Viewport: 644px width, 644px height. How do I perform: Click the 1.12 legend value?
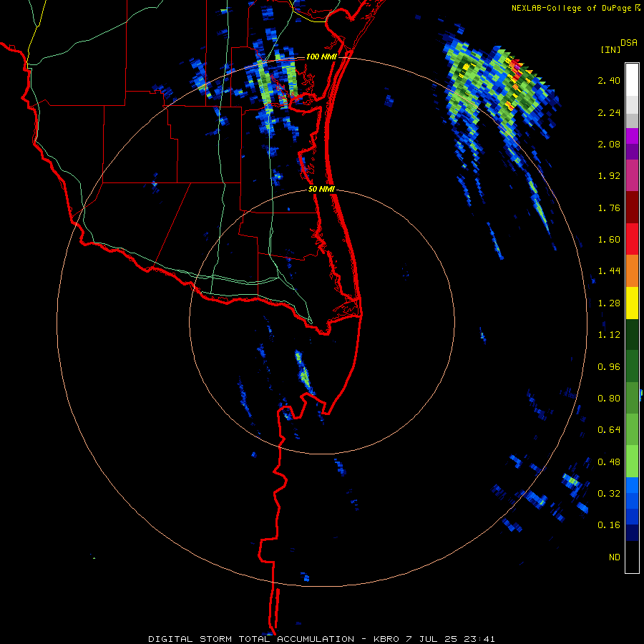pos(609,335)
